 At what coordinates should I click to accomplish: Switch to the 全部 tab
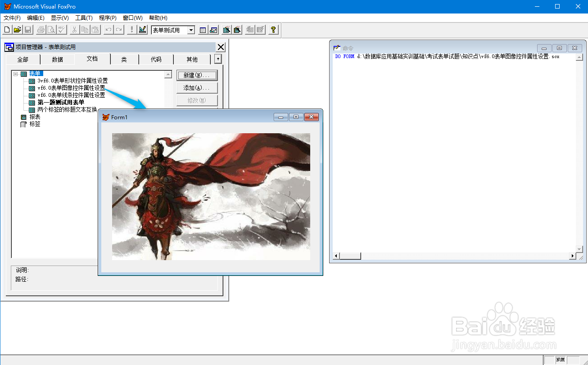[23, 59]
